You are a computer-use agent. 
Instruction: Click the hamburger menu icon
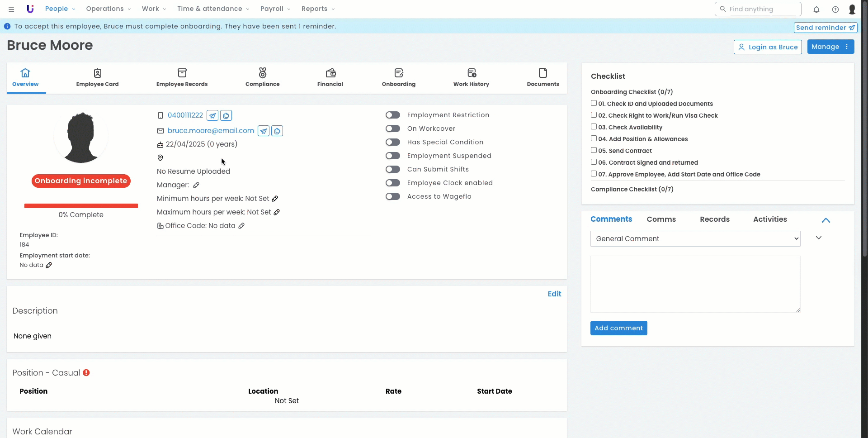(11, 9)
